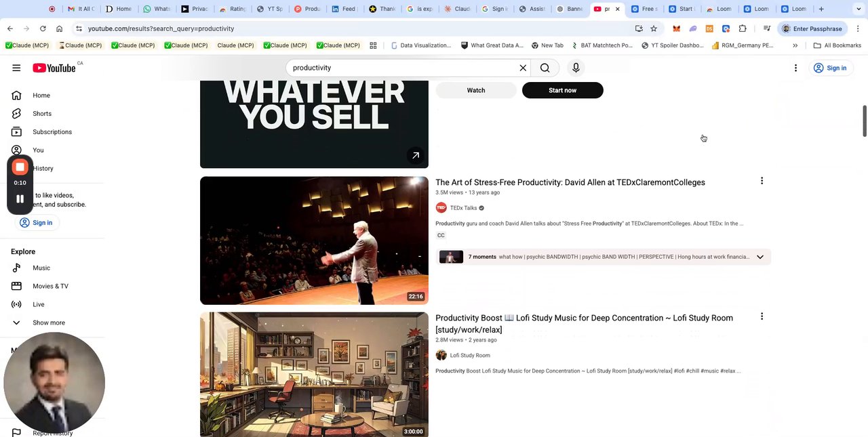Open the All Bookmarks folder
Screen dimensions: 868x437
[x=837, y=45]
